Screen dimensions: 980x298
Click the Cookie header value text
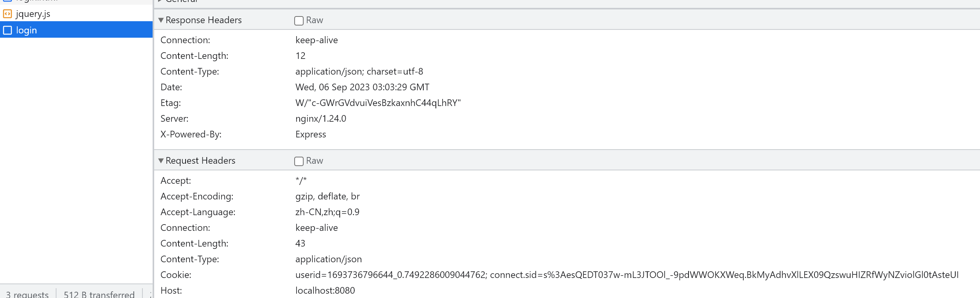(x=627, y=275)
